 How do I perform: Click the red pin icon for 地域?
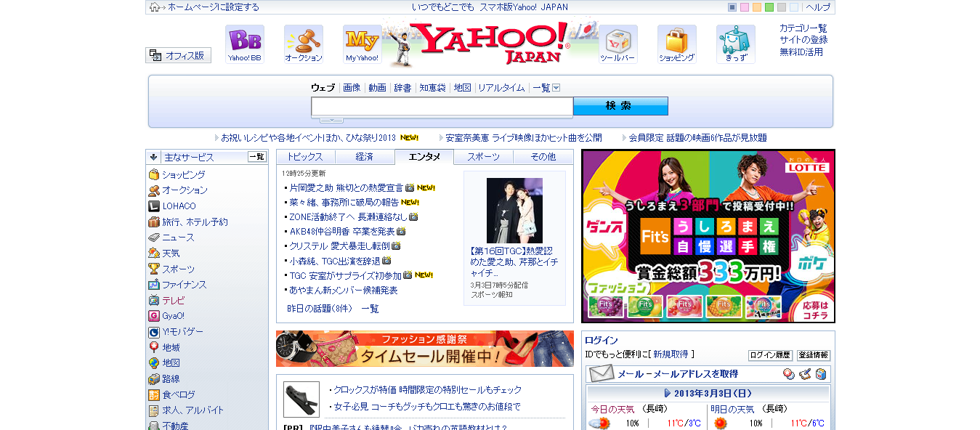click(154, 348)
